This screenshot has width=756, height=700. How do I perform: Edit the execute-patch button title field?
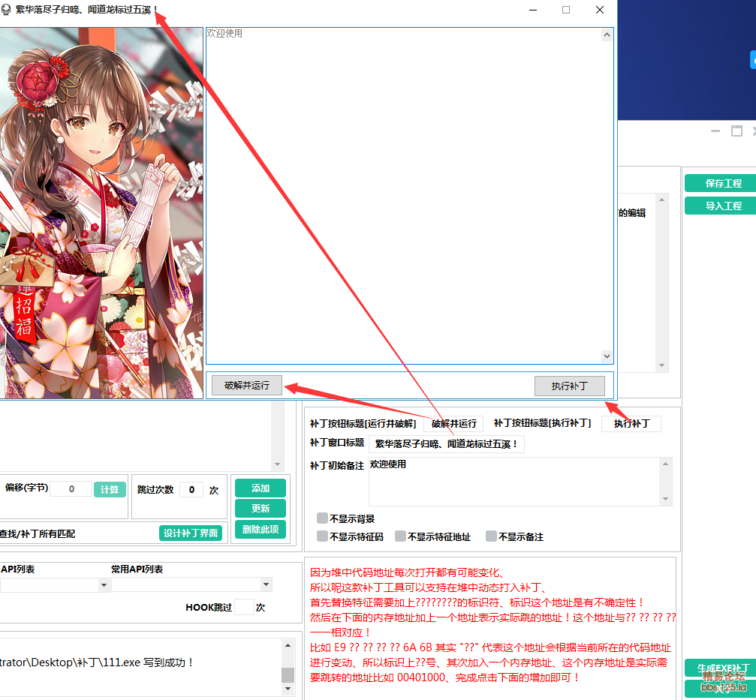point(631,423)
